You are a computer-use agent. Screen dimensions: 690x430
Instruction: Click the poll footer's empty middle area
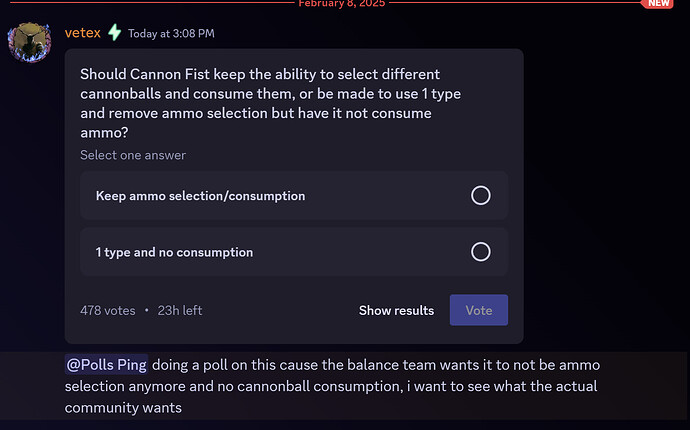coord(280,310)
